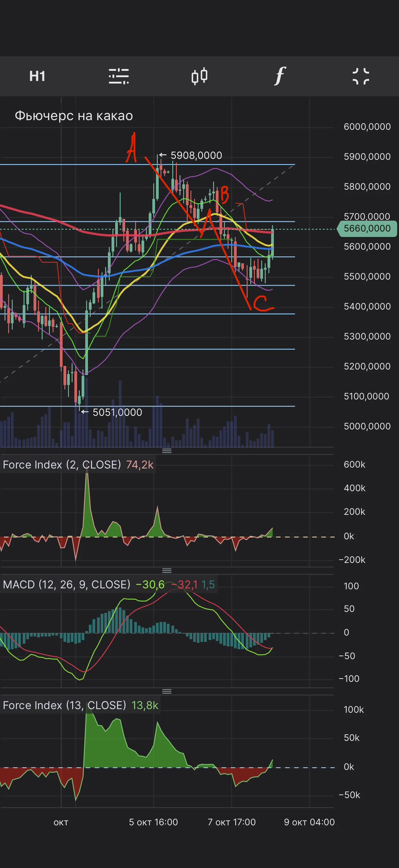Tap the −50k axis label in Force Index (13)
Screen dimensions: 399x868
pos(349,795)
